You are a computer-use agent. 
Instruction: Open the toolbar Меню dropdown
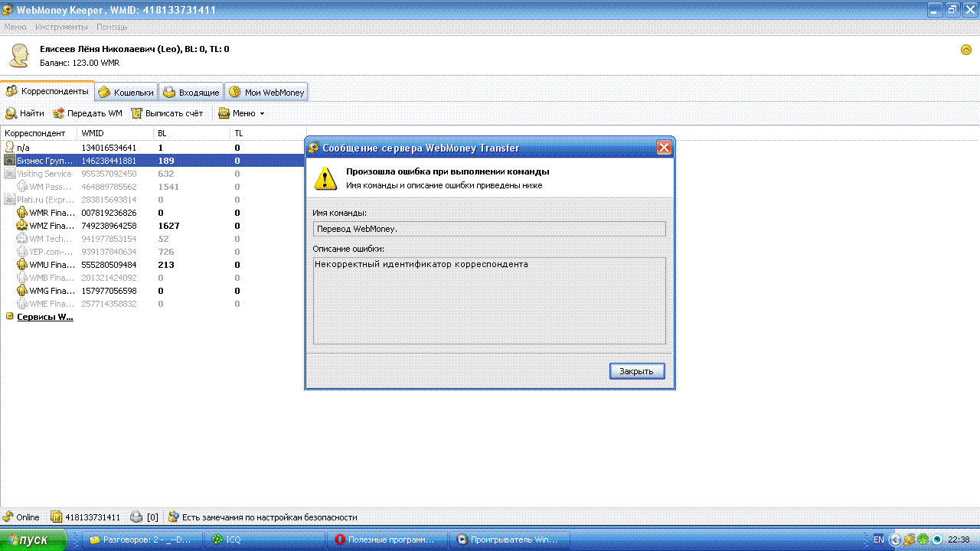coord(241,113)
